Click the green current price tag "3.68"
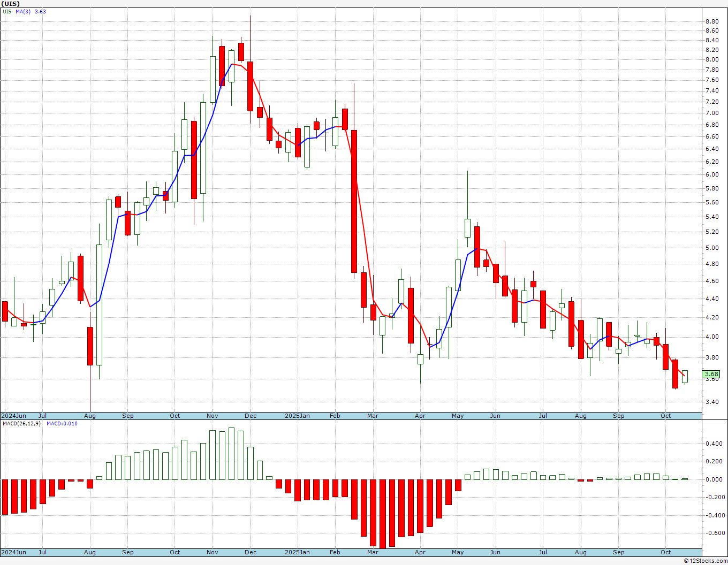Viewport: 728px width, 565px height. pyautogui.click(x=712, y=374)
